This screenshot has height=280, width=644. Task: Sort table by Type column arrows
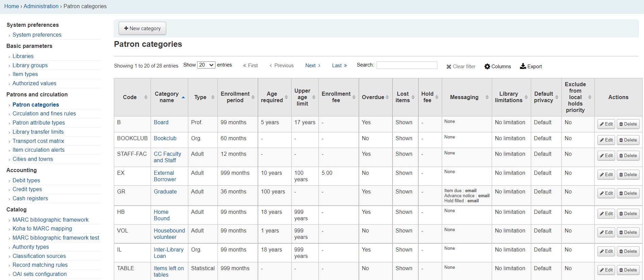[213, 97]
